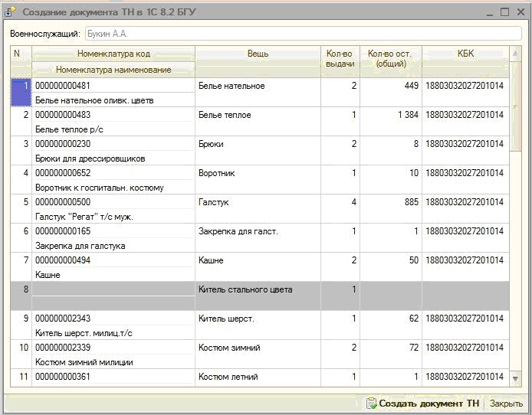Click the 'Создать документ ТН' clipboard icon
Screen dimensions: 532x415
click(371, 404)
